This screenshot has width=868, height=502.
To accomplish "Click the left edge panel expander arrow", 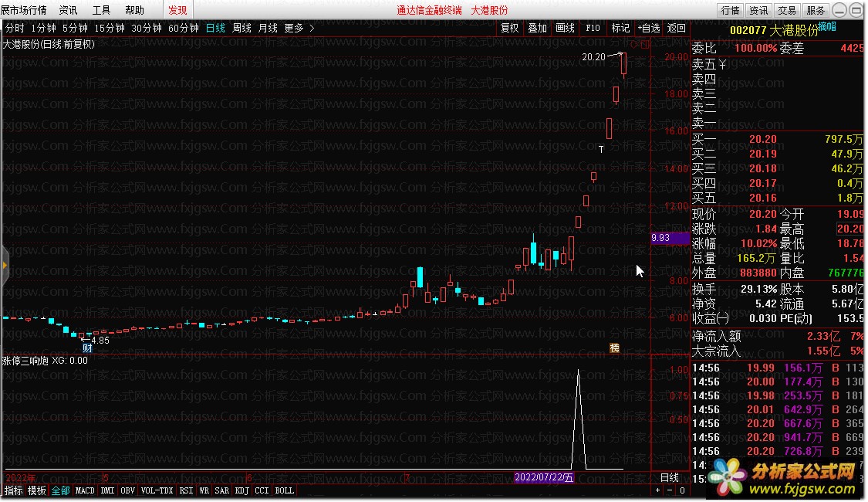I will 5,266.
